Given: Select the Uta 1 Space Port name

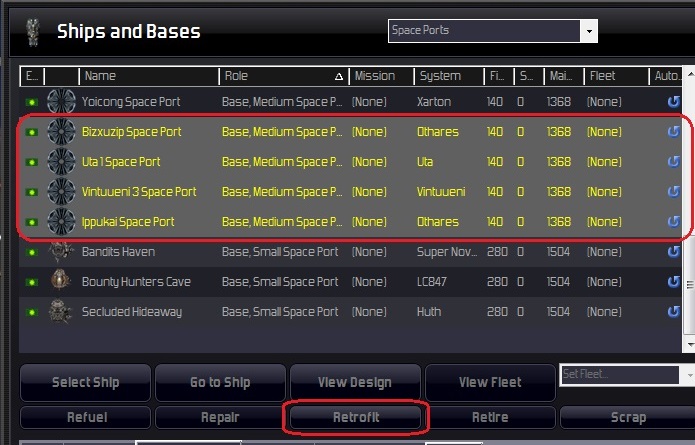Looking at the screenshot, I should coord(121,162).
